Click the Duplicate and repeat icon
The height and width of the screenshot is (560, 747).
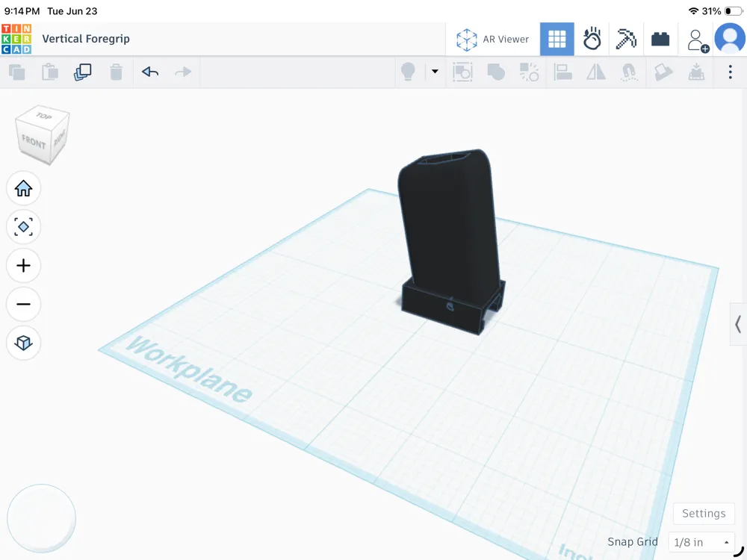83,72
